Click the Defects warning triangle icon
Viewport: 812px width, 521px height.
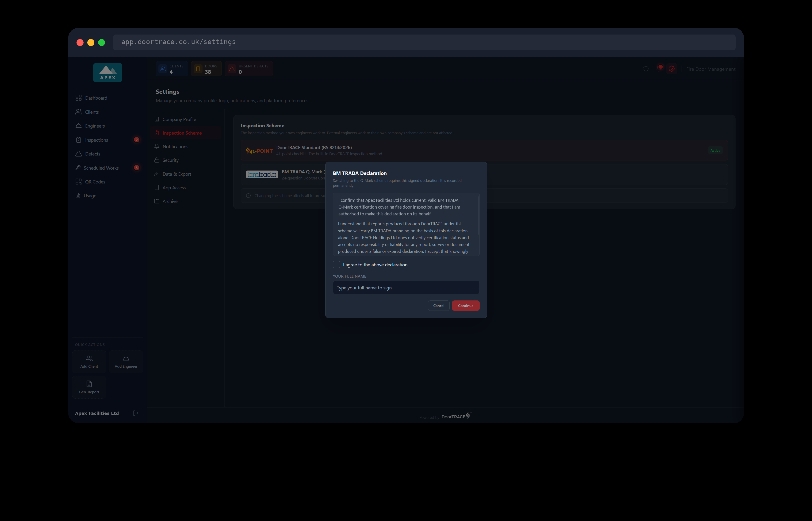pos(78,154)
